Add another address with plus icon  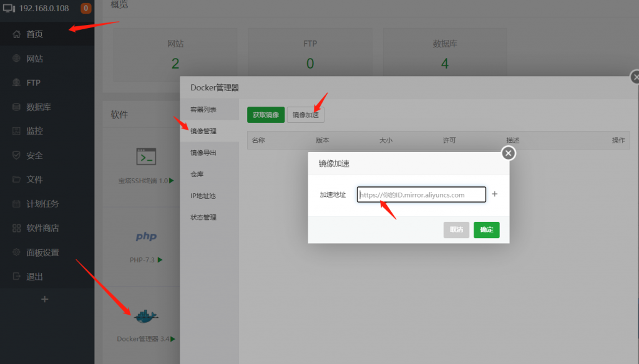[494, 194]
